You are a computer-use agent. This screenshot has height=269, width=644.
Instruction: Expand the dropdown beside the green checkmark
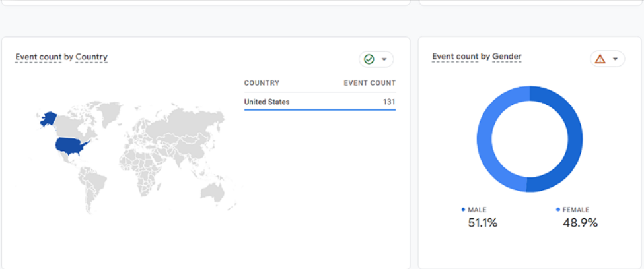pyautogui.click(x=384, y=59)
